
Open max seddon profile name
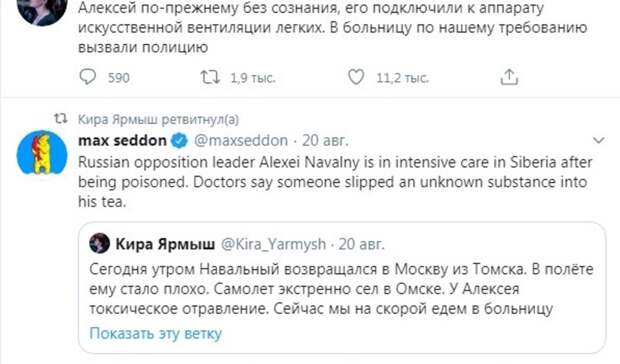(x=122, y=141)
